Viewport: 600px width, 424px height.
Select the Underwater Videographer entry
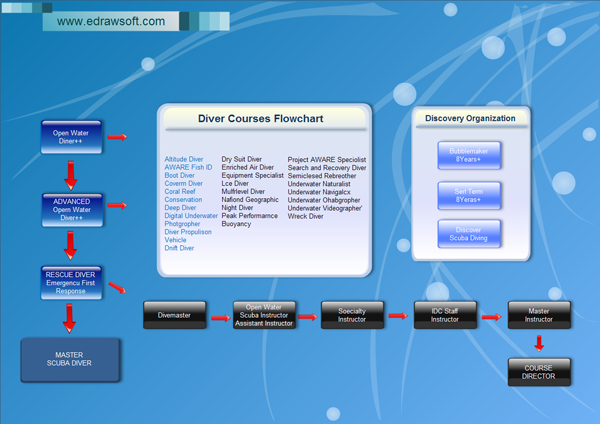pos(325,208)
